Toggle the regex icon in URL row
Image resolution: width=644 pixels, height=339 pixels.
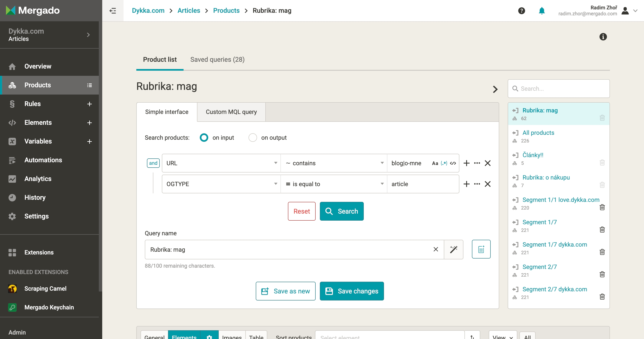(x=444, y=163)
